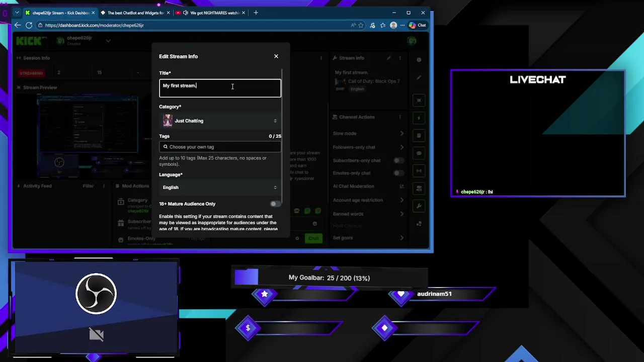Click the stream Title text field
The height and width of the screenshot is (362, 644).
click(x=220, y=88)
